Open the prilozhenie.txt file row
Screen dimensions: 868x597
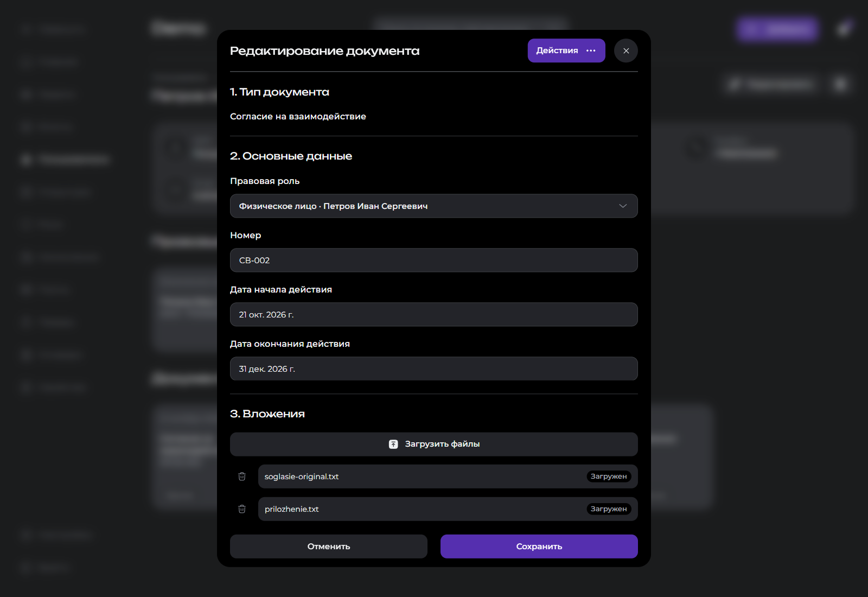point(448,509)
